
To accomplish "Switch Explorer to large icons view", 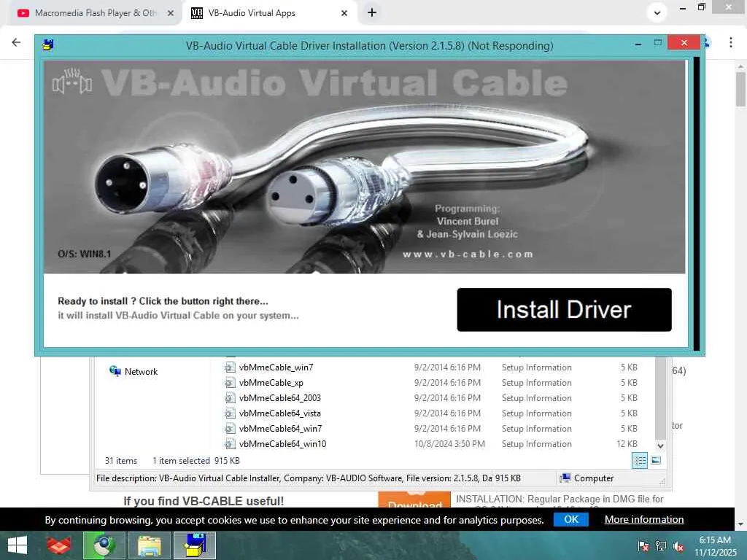I will [656, 461].
